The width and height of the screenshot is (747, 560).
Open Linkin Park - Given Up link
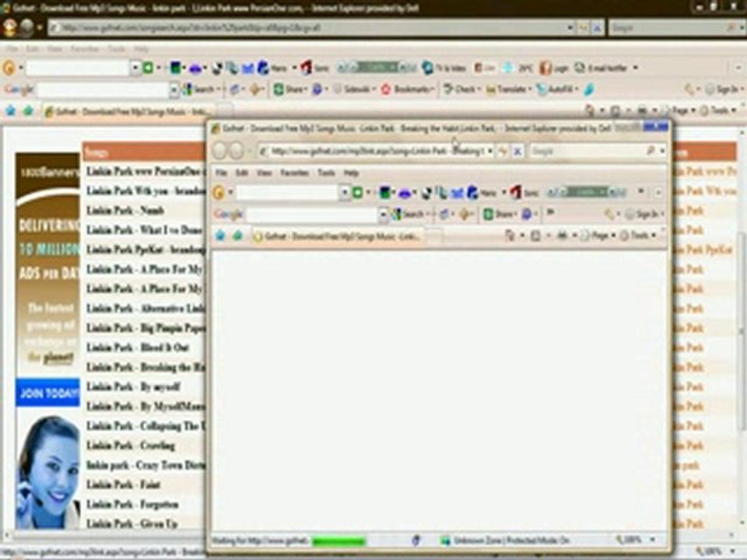point(132,523)
